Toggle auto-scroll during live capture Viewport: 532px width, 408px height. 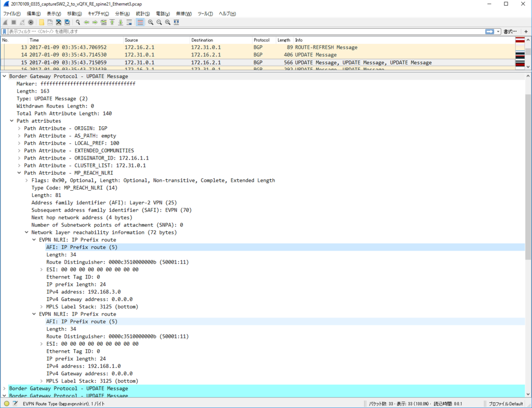tap(129, 22)
